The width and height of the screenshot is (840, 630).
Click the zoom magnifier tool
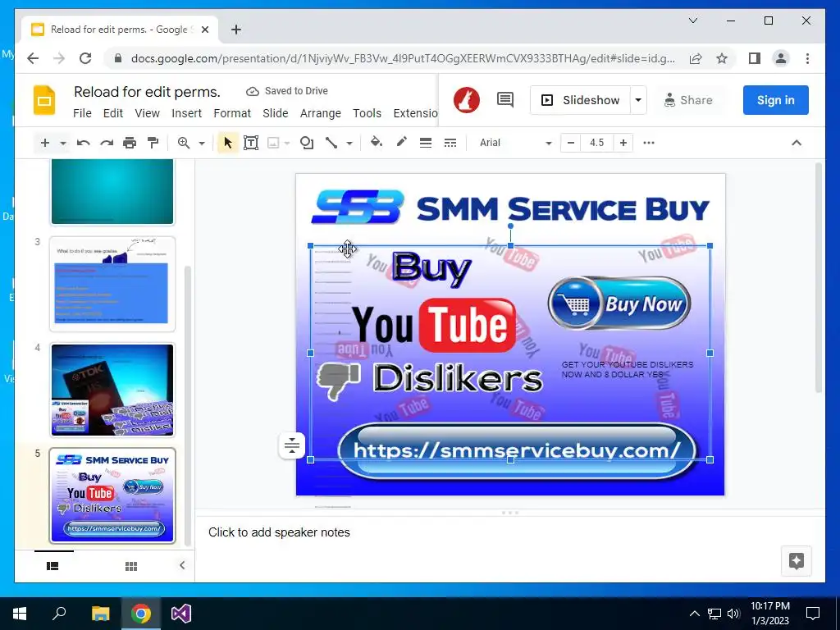(184, 143)
